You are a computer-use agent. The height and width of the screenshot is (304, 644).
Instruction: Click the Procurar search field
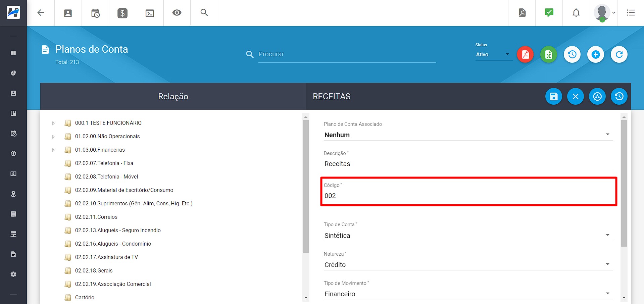pos(347,54)
